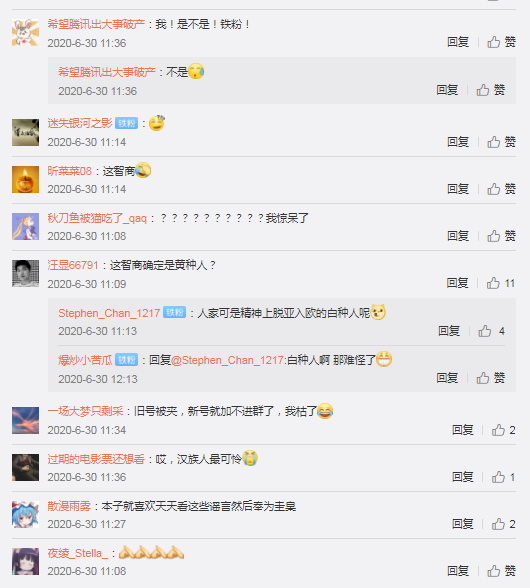Like the comment by 过期的电影票还想看
The width and height of the screenshot is (530, 588).
pos(503,477)
